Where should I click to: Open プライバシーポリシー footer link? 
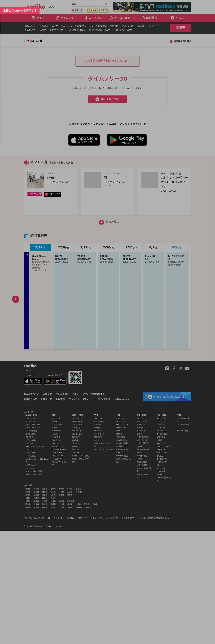pos(80,399)
